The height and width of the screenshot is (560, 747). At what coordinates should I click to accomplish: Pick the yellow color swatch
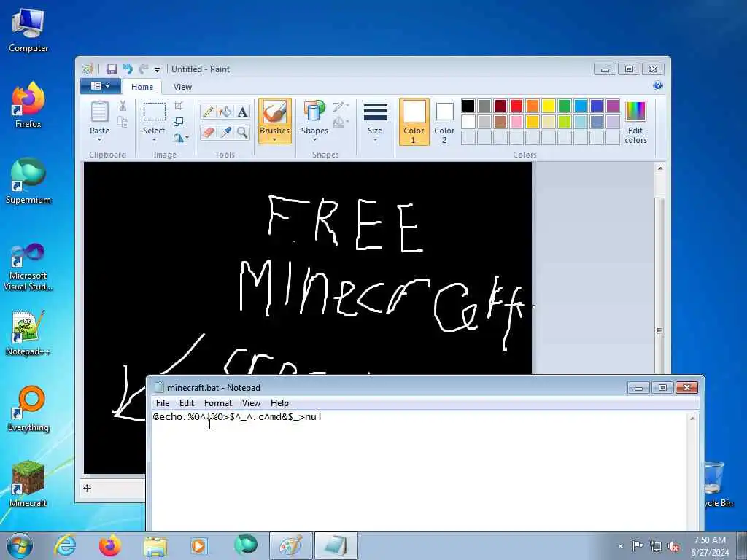pyautogui.click(x=549, y=106)
